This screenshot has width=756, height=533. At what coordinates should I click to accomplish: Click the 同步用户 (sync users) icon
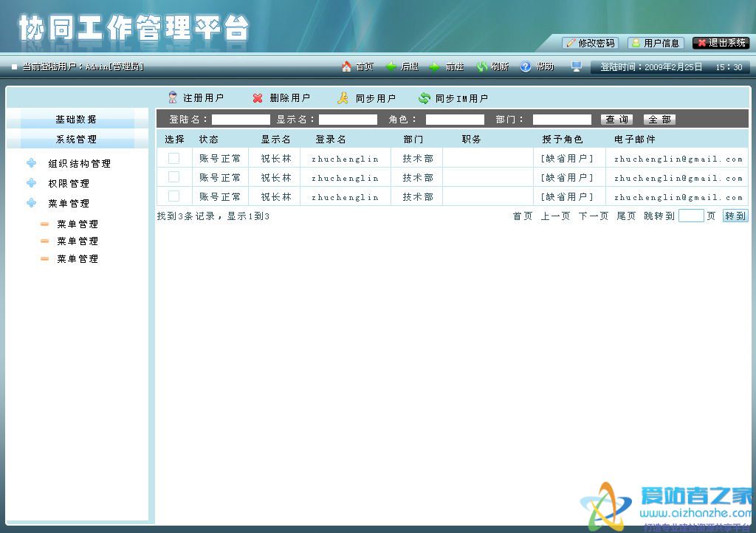[342, 97]
